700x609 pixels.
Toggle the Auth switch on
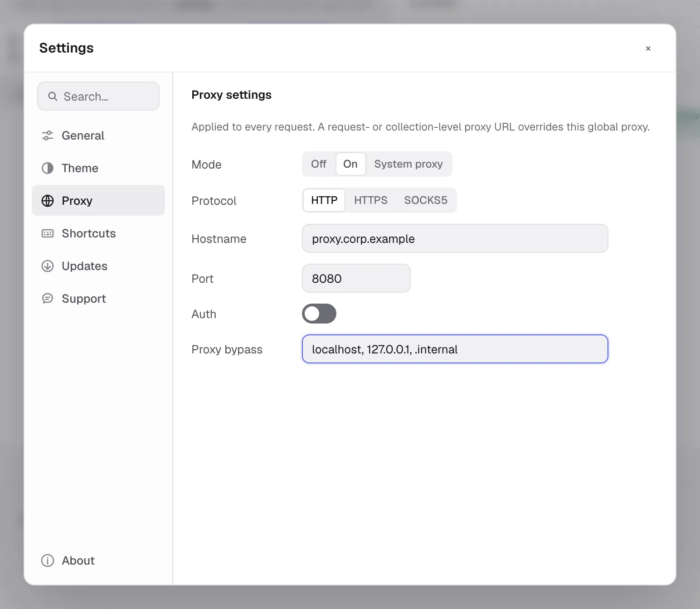point(319,314)
